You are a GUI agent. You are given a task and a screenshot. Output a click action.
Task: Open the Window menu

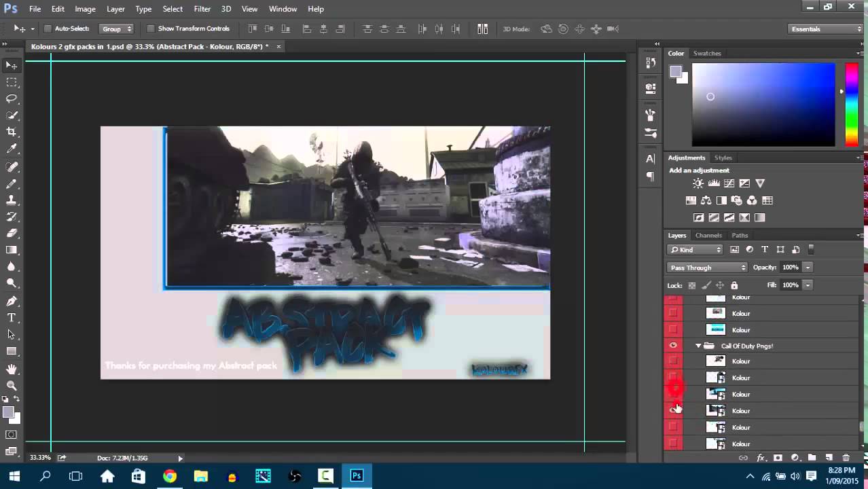[x=283, y=9]
